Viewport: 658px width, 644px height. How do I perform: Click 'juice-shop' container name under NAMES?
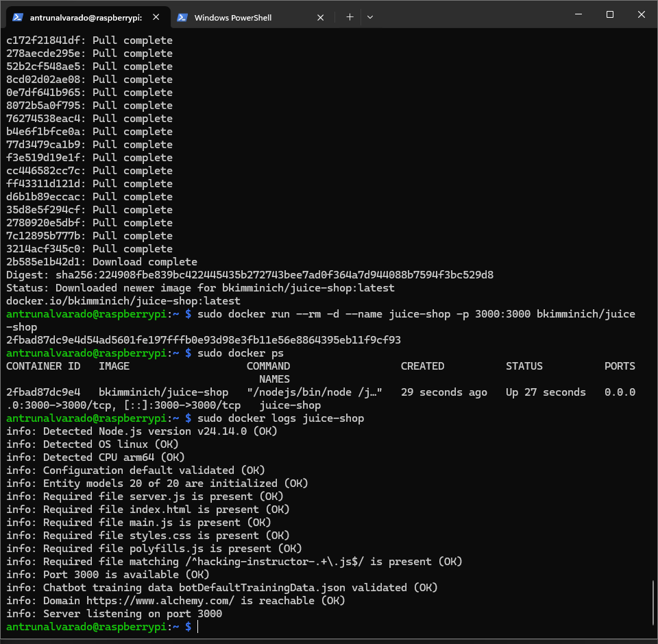(290, 405)
